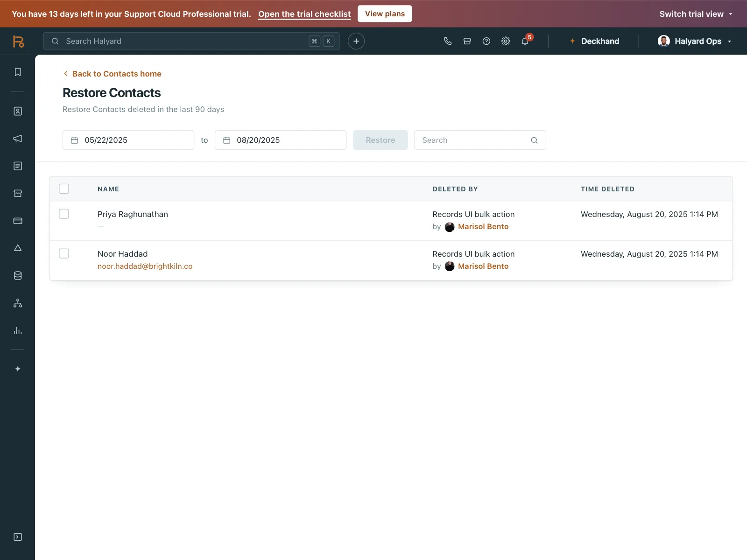Screen dimensions: 747x560
Task: Go back to Contacts home
Action: [x=112, y=74]
